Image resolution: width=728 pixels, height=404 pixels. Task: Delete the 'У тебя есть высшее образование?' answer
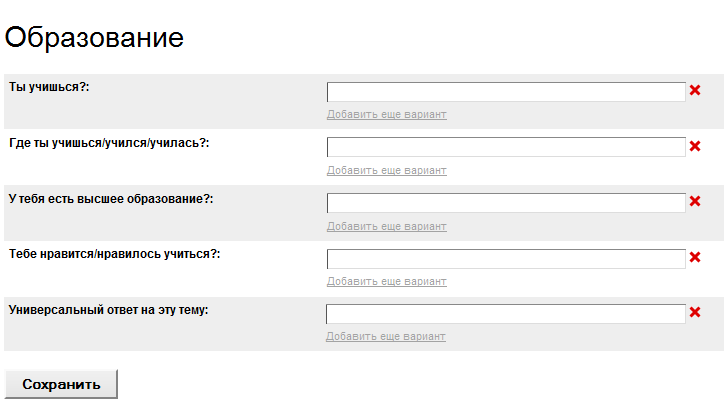click(x=695, y=202)
